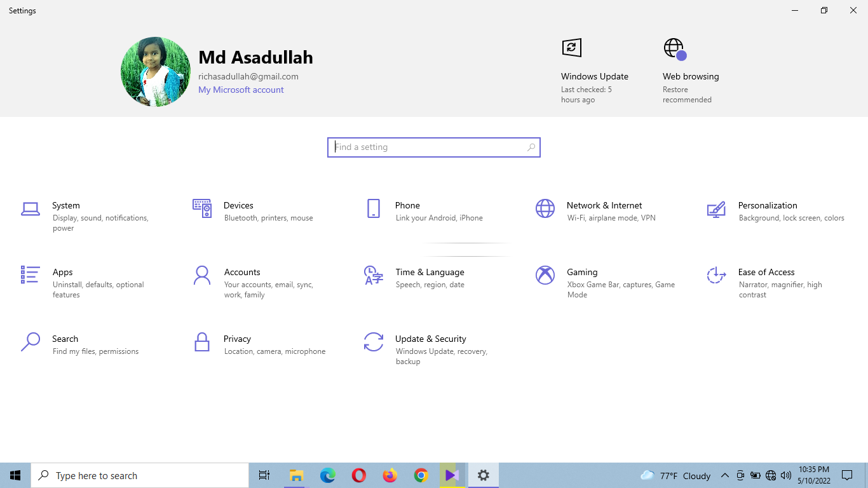The width and height of the screenshot is (868, 488).
Task: Select the Search magnifier category icon
Action: pyautogui.click(x=31, y=342)
